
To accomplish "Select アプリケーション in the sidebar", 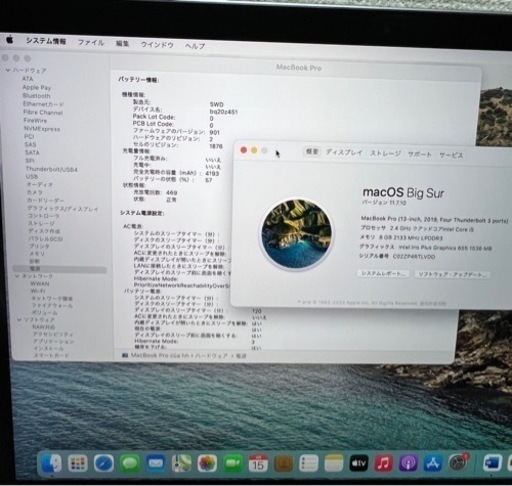I will (x=54, y=341).
